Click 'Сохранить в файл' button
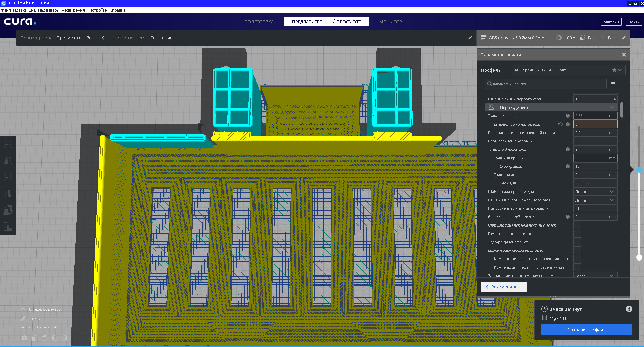The width and height of the screenshot is (644, 347). [x=586, y=329]
